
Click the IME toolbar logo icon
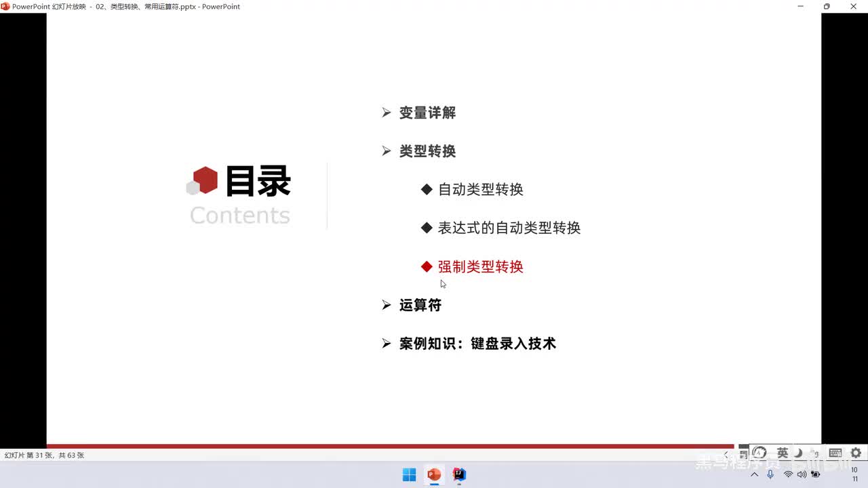(x=760, y=453)
